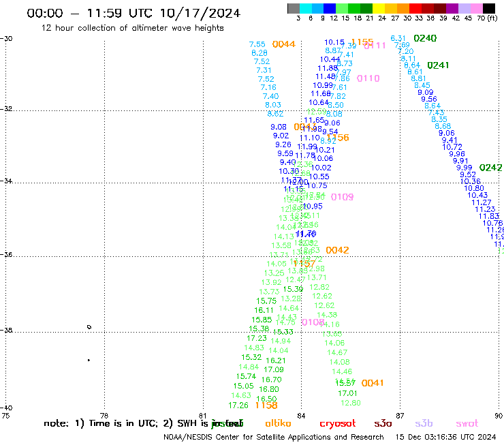Click the wave height value 15.75
This screenshot has width=504, height=443.
coord(266,301)
